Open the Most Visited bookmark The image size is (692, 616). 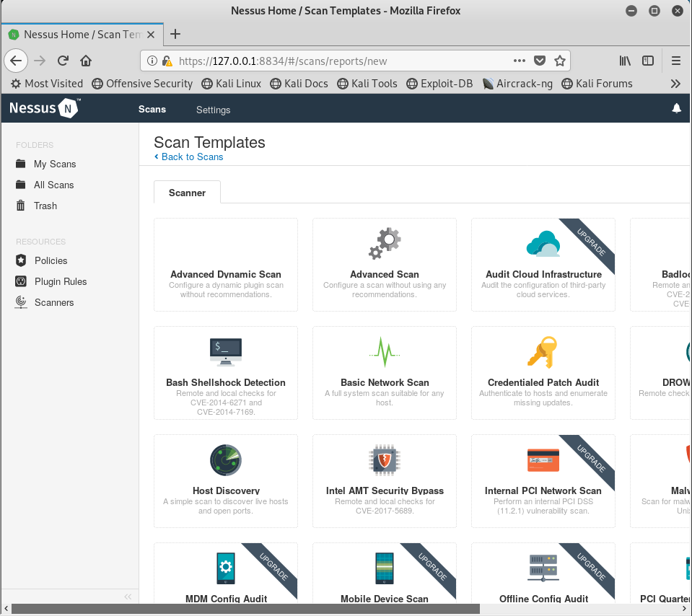pyautogui.click(x=47, y=84)
